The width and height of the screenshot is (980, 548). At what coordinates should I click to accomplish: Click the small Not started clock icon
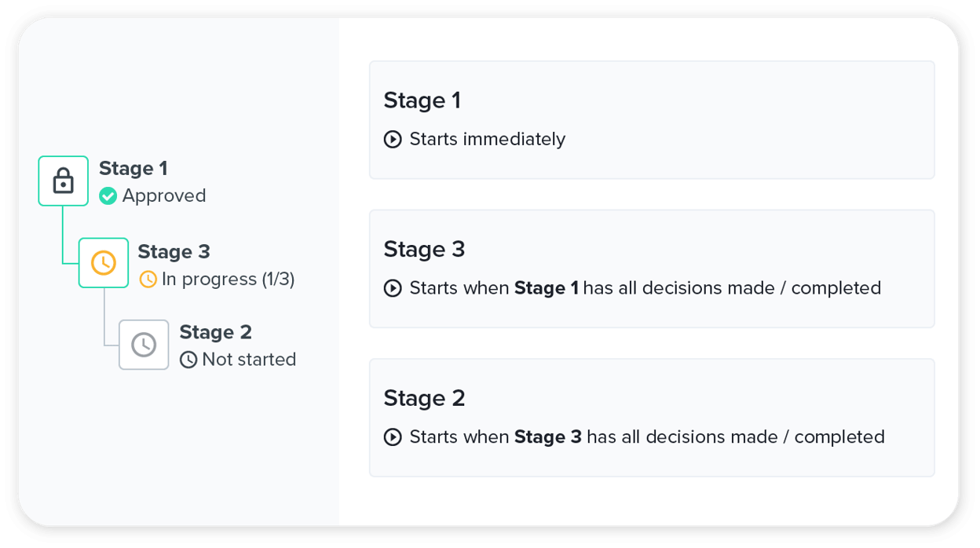pos(188,360)
